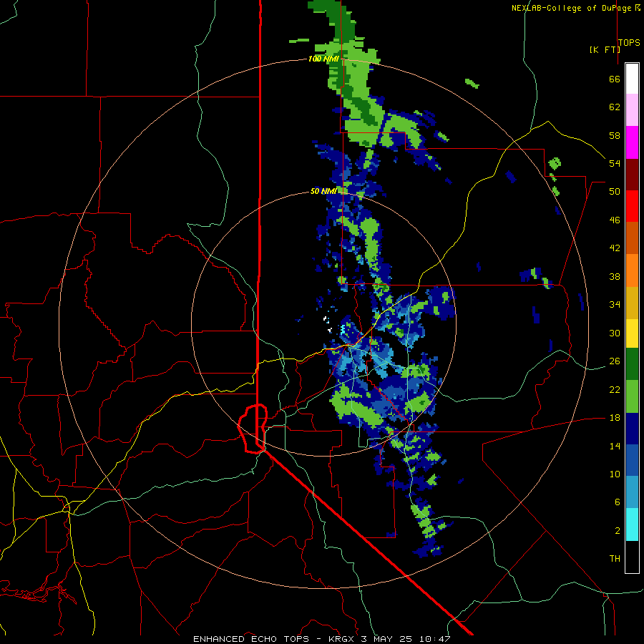Select the '34' legend value

coord(615,305)
